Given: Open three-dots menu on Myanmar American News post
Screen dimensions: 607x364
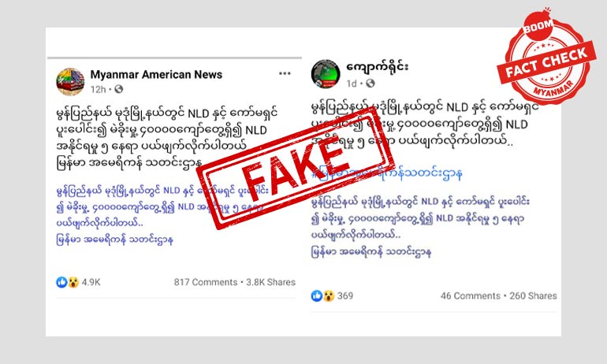Looking at the screenshot, I should 285,73.
